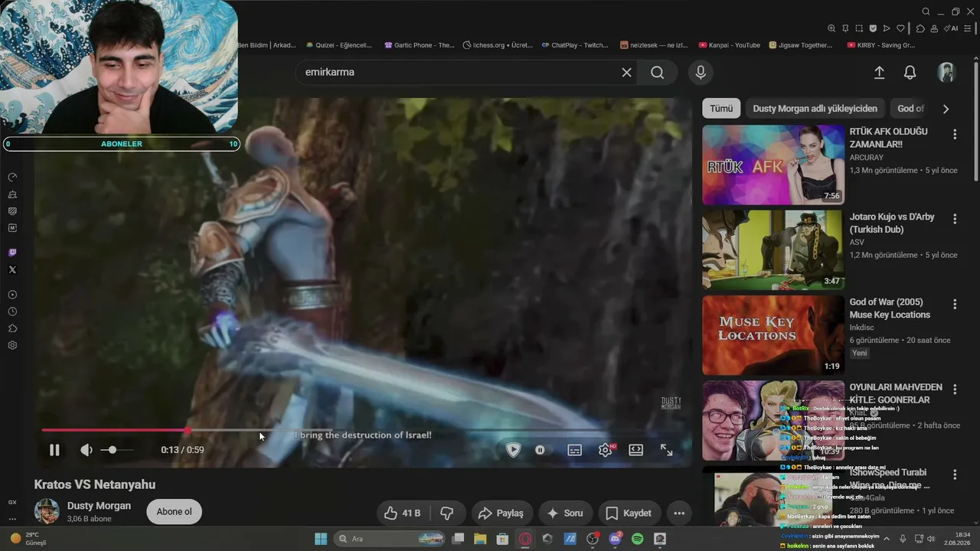Open sidebar settings gear icon
980x551 pixels.
pos(12,345)
